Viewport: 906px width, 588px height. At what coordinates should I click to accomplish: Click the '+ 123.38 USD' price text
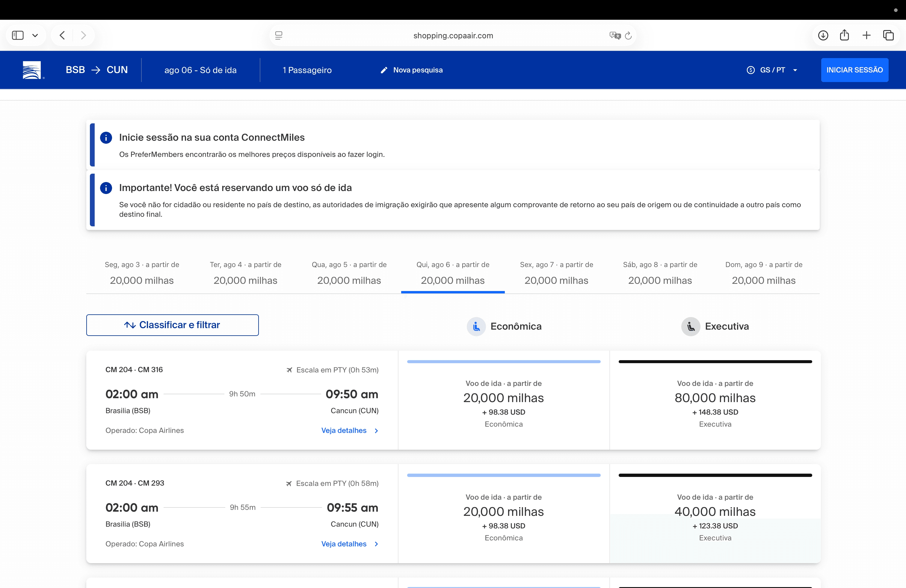pos(715,526)
